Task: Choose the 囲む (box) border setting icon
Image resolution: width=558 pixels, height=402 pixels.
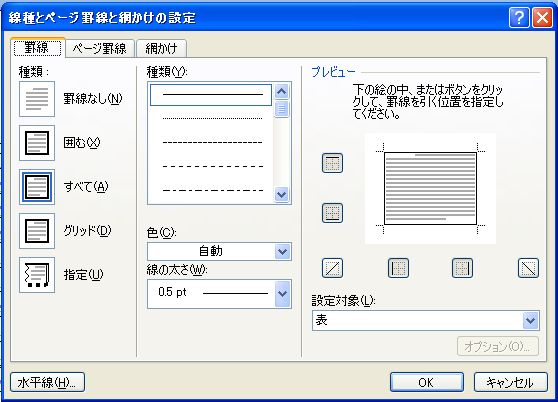Action: [37, 143]
